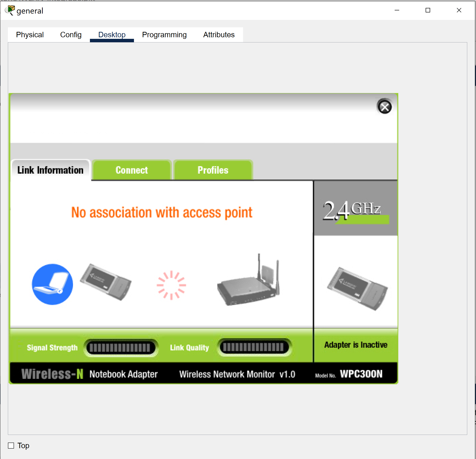
Task: Click the Wireless-N logo text
Action: 52,374
